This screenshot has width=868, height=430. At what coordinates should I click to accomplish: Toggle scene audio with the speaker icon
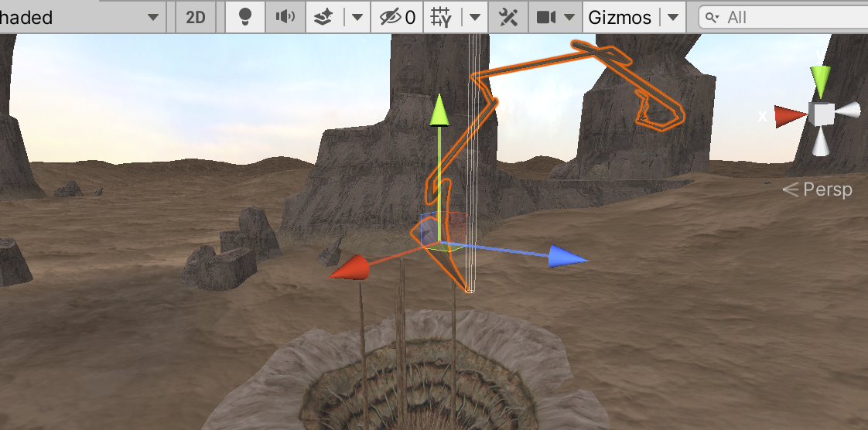[x=285, y=17]
